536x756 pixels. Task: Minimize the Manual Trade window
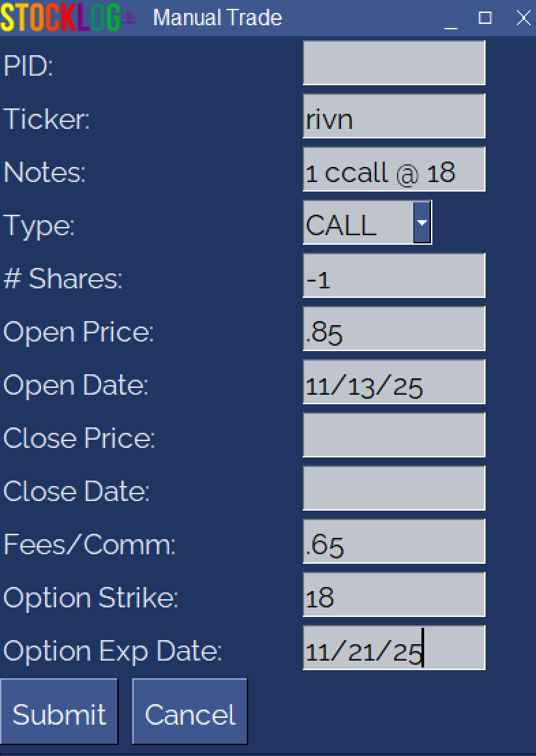click(451, 19)
